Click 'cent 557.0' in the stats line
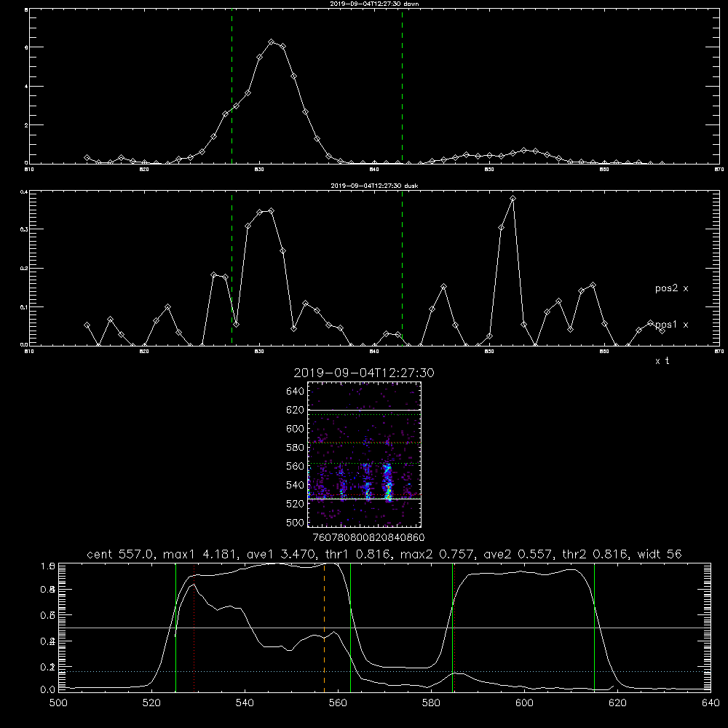Screen dimensions: 728x728 [x=122, y=554]
